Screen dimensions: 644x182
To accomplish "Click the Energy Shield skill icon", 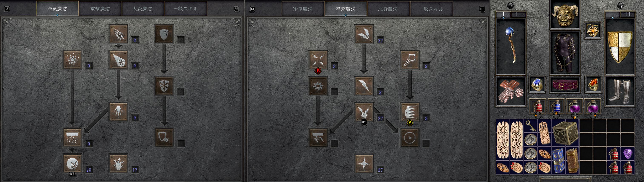I will [409, 138].
